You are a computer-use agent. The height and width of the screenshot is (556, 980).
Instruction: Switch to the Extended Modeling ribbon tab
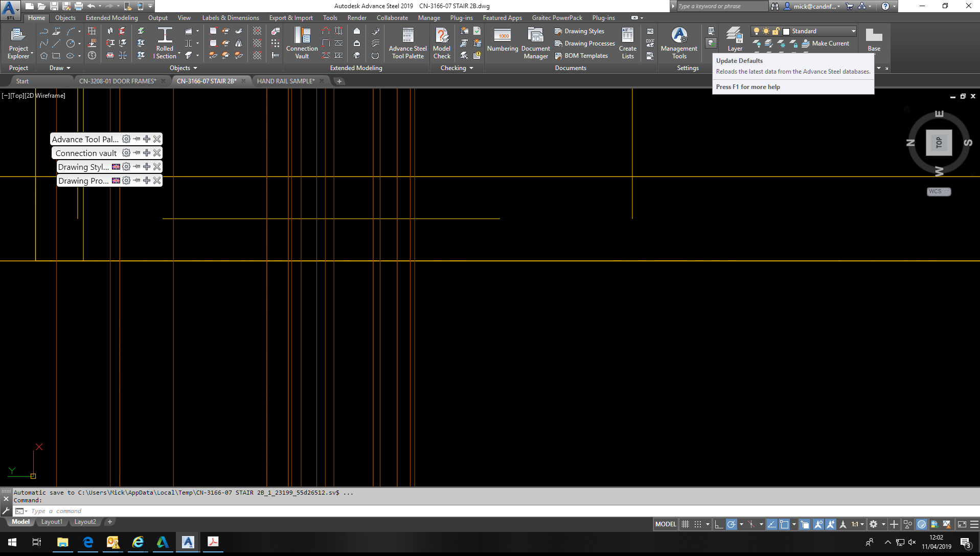click(x=111, y=17)
